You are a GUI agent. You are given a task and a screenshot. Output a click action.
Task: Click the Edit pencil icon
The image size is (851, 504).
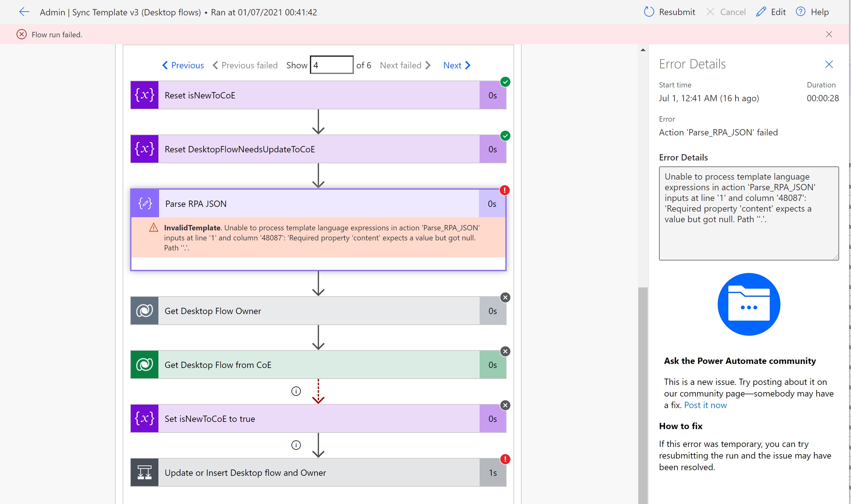[x=761, y=12]
